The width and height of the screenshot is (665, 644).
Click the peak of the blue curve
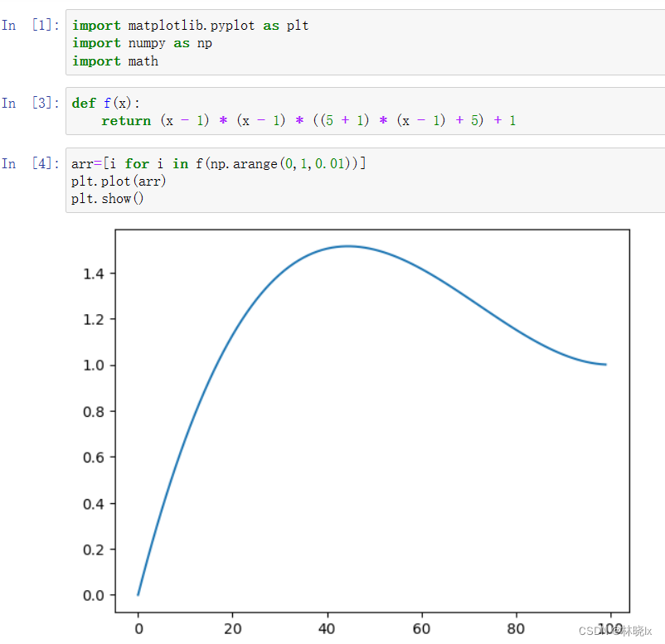(x=347, y=246)
